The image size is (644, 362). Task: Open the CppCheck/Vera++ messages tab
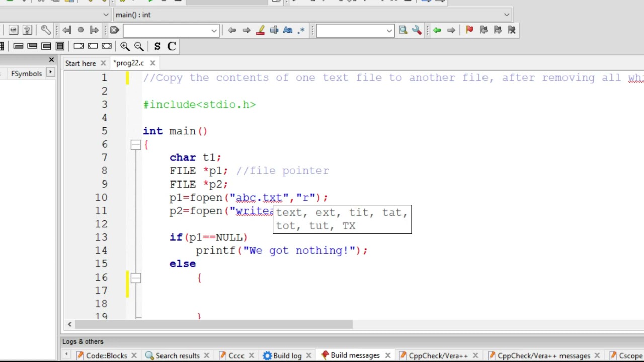click(543, 356)
